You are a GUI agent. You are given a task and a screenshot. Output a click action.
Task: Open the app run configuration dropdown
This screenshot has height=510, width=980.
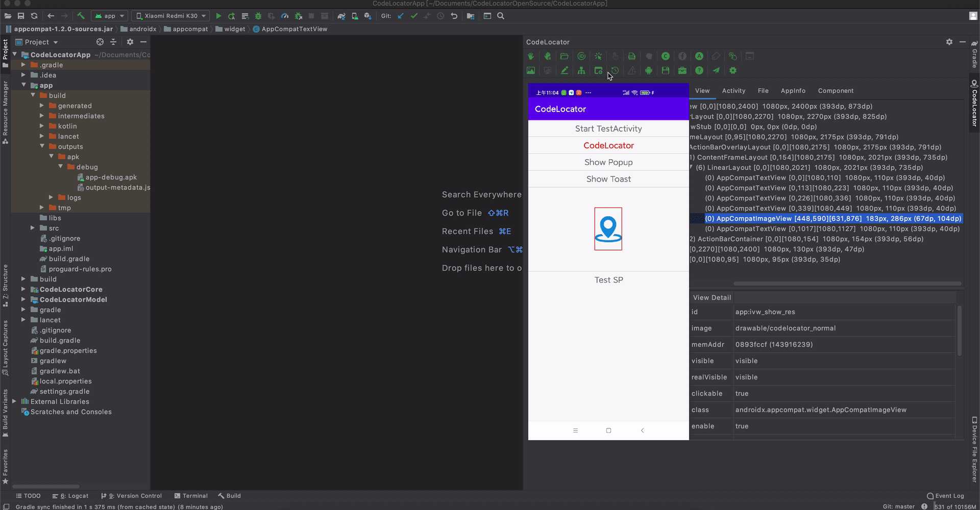click(110, 16)
